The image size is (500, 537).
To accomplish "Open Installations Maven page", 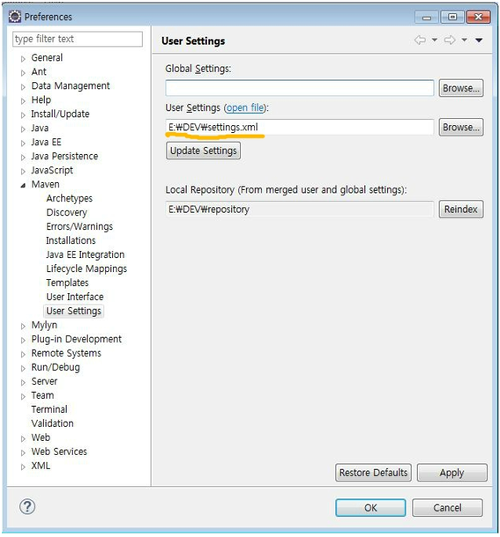I will click(x=71, y=240).
